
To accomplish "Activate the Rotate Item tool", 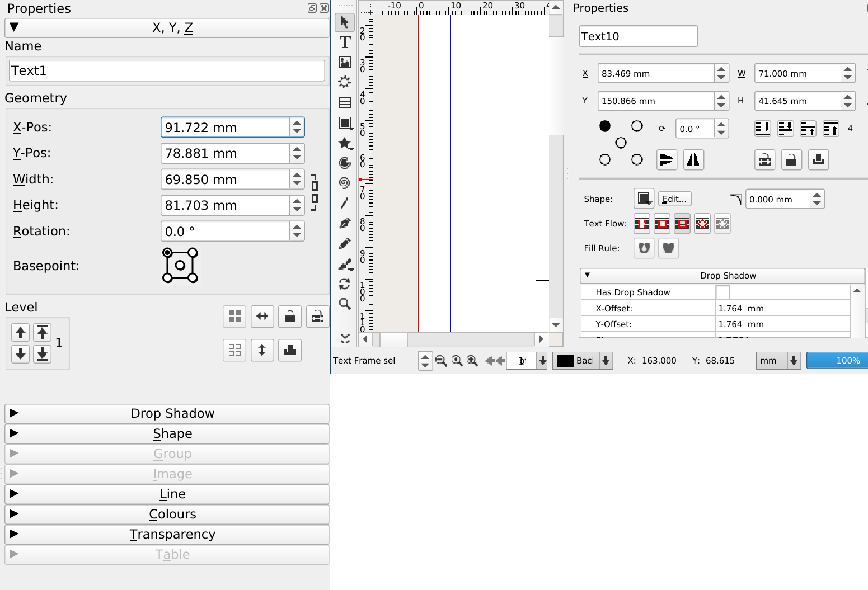I will pyautogui.click(x=345, y=284).
